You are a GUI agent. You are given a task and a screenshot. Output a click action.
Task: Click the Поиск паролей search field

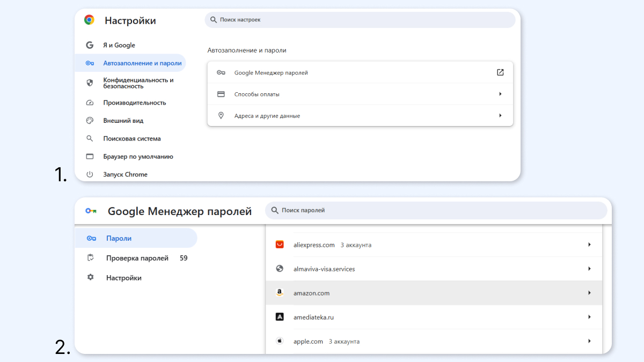(436, 210)
